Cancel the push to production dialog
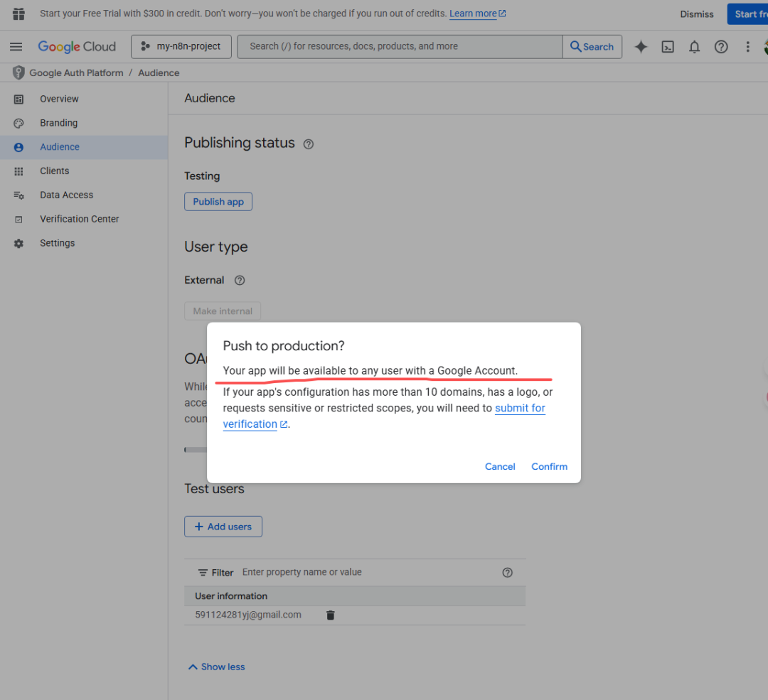This screenshot has height=700, width=768. 500,467
